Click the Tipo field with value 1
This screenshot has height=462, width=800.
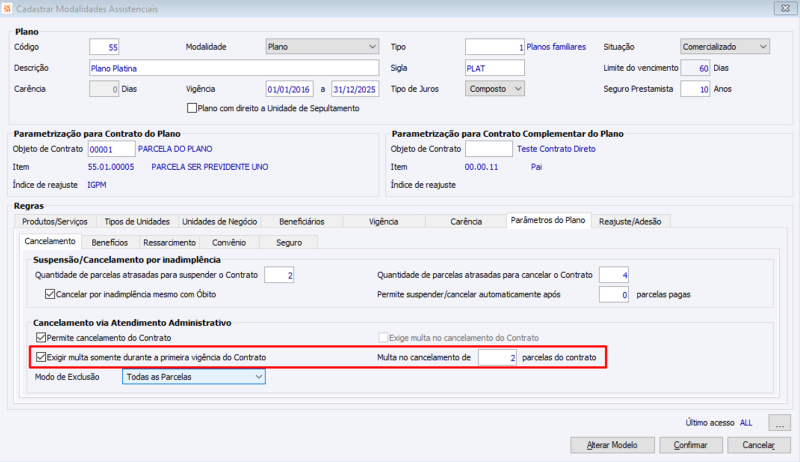pyautogui.click(x=495, y=47)
